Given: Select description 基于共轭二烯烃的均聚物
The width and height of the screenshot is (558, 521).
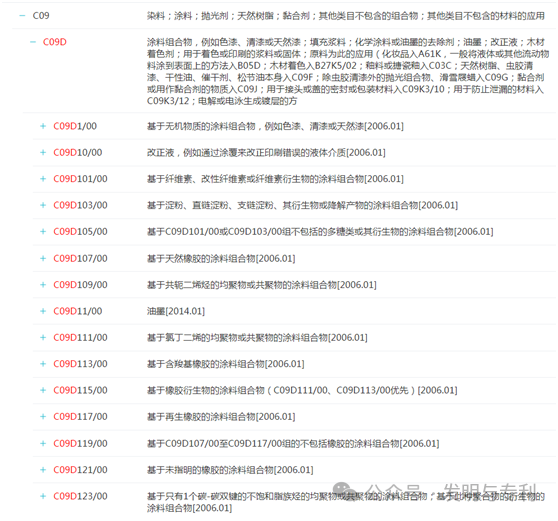Looking at the screenshot, I should coord(262,285).
